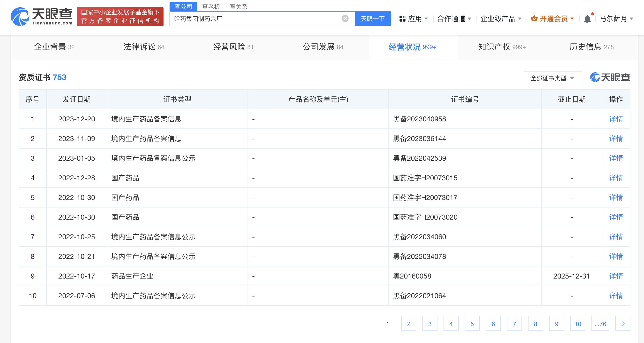Viewport: 644px width, 343px height.
Task: Jump to page 2 of results
Action: click(x=409, y=324)
